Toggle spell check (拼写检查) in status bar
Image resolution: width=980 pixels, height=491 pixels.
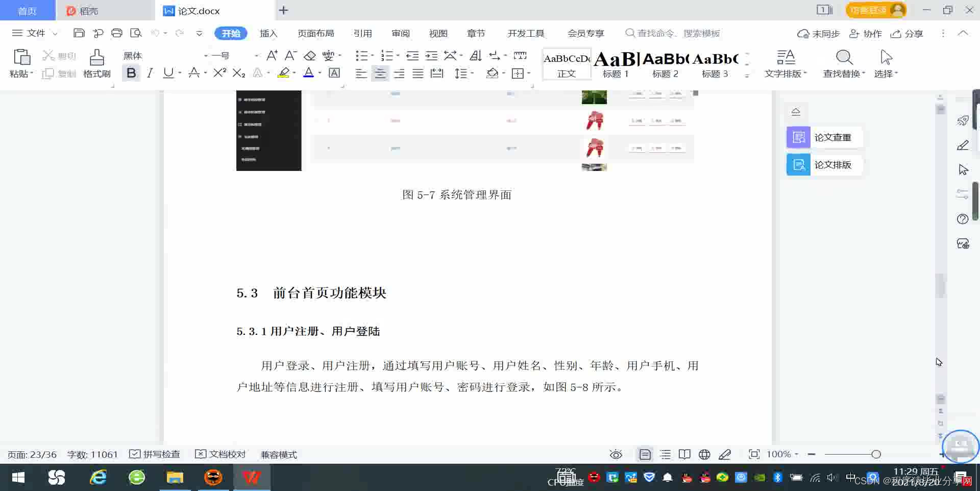point(155,454)
